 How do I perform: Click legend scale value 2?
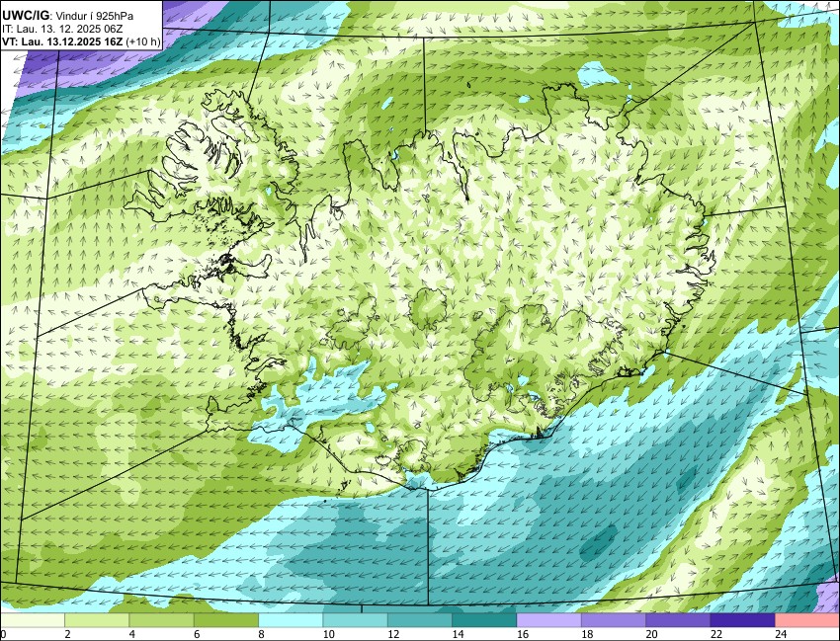coord(67,634)
